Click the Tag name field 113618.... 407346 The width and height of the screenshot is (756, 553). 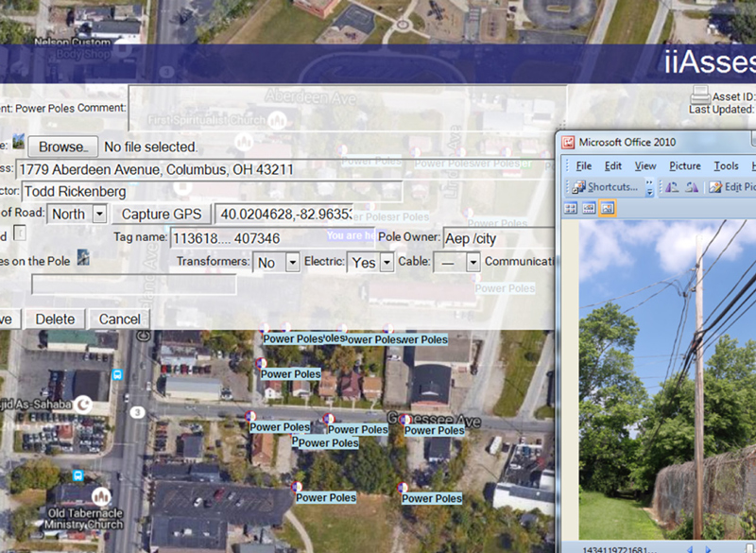(x=272, y=238)
